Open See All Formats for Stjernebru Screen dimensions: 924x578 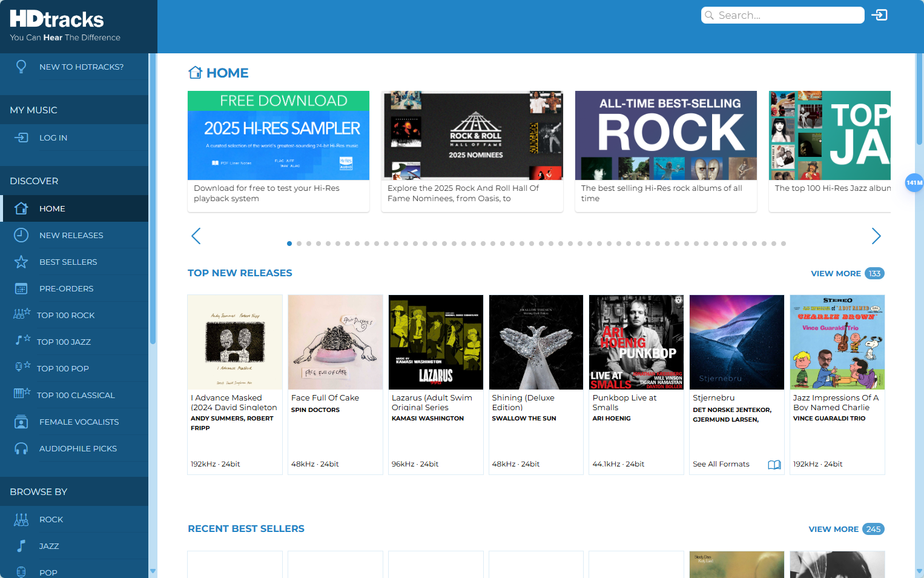(721, 464)
